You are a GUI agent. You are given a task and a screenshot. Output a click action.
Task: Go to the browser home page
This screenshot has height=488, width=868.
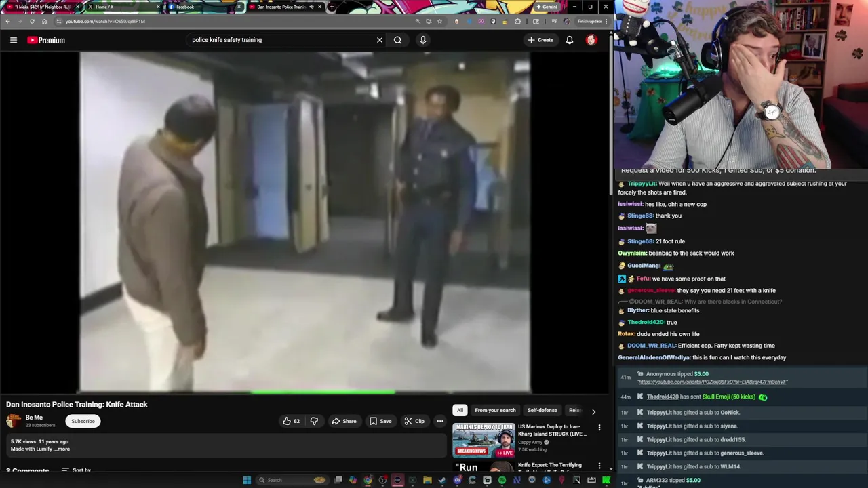pos(45,21)
